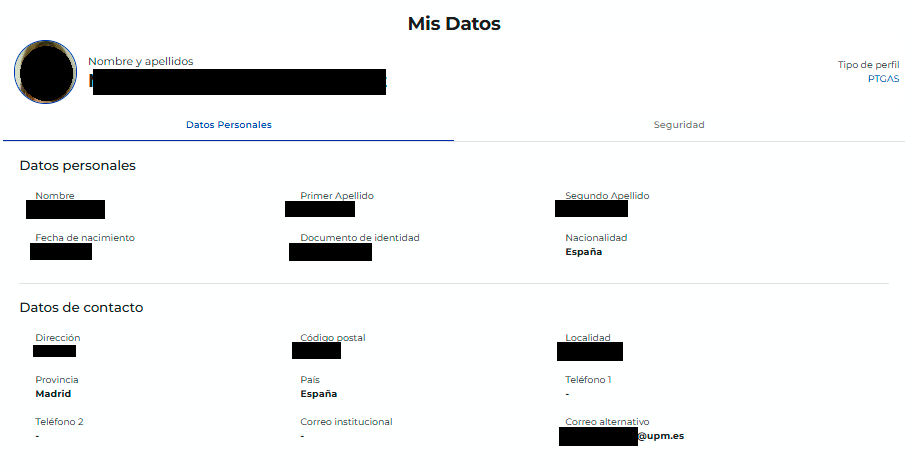Click the Localidad field value
Image resolution: width=912 pixels, height=474 pixels.
click(590, 351)
